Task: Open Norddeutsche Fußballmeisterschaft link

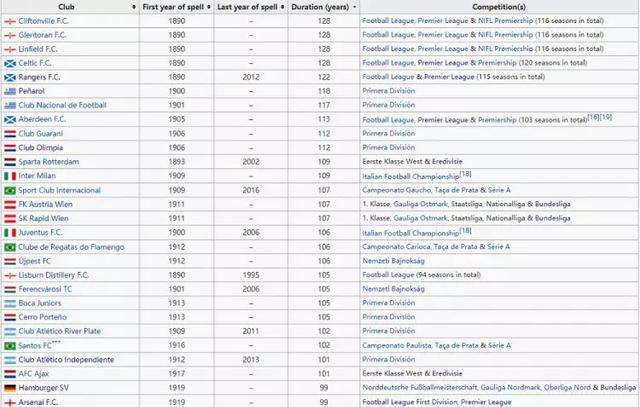Action: [x=420, y=388]
